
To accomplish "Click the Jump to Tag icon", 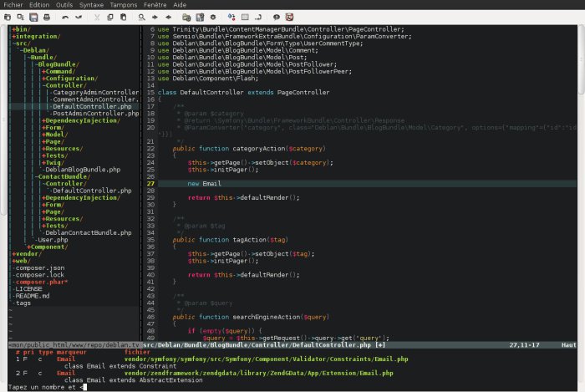I will [257, 18].
